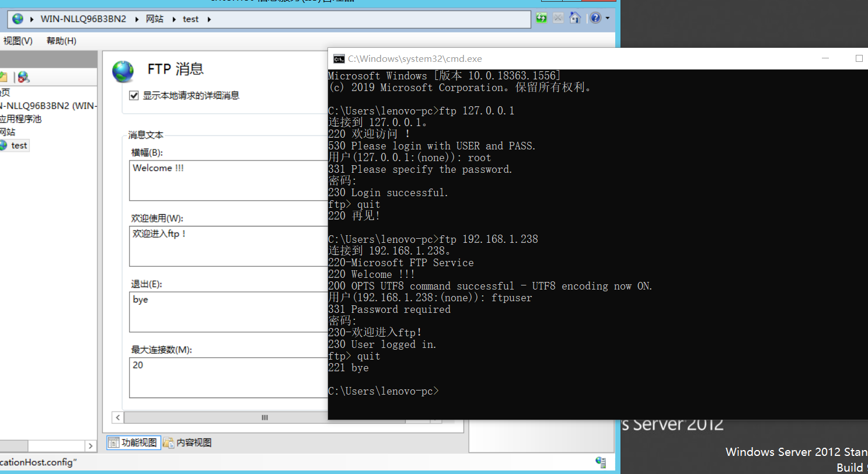Click '530 Please login with USER and PASS.' line
The height and width of the screenshot is (474, 868).
pos(432,146)
